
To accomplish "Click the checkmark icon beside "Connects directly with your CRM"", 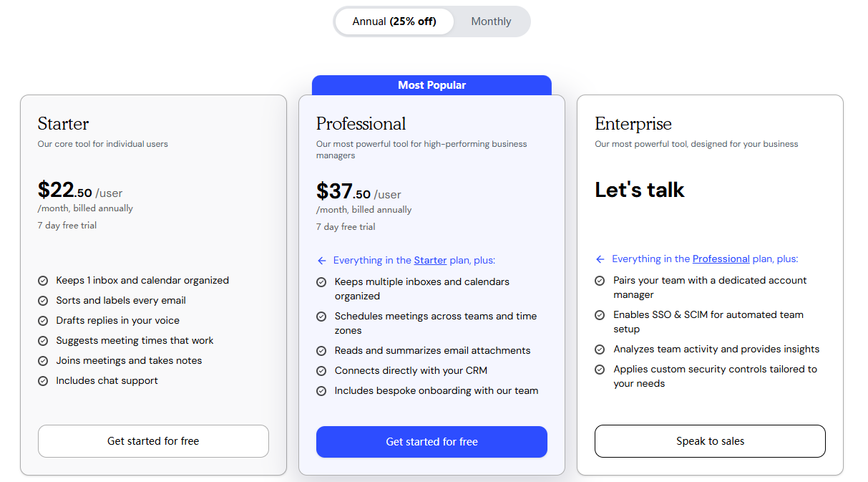I will coord(321,370).
